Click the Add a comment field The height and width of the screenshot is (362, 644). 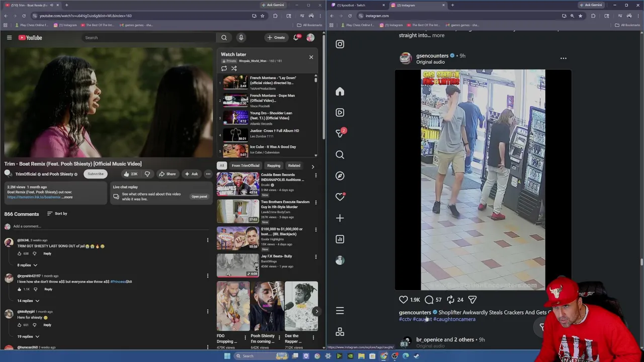tap(111, 226)
